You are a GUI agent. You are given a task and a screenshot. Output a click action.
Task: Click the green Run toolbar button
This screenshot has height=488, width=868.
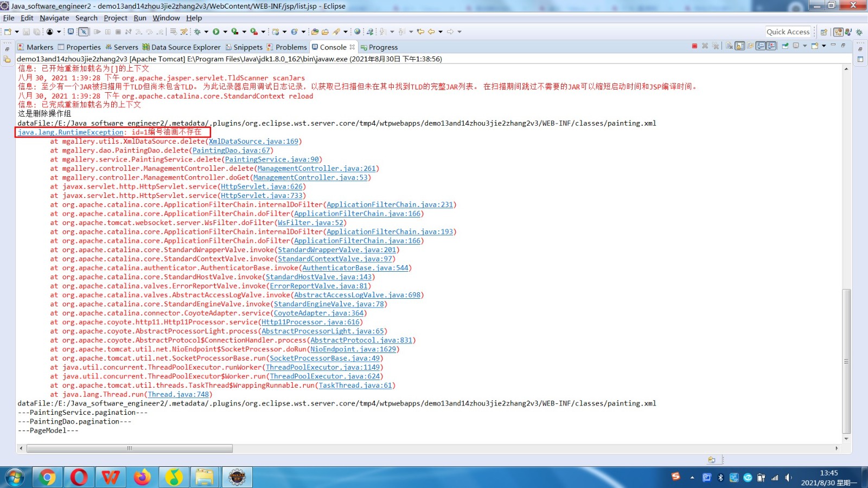(216, 32)
